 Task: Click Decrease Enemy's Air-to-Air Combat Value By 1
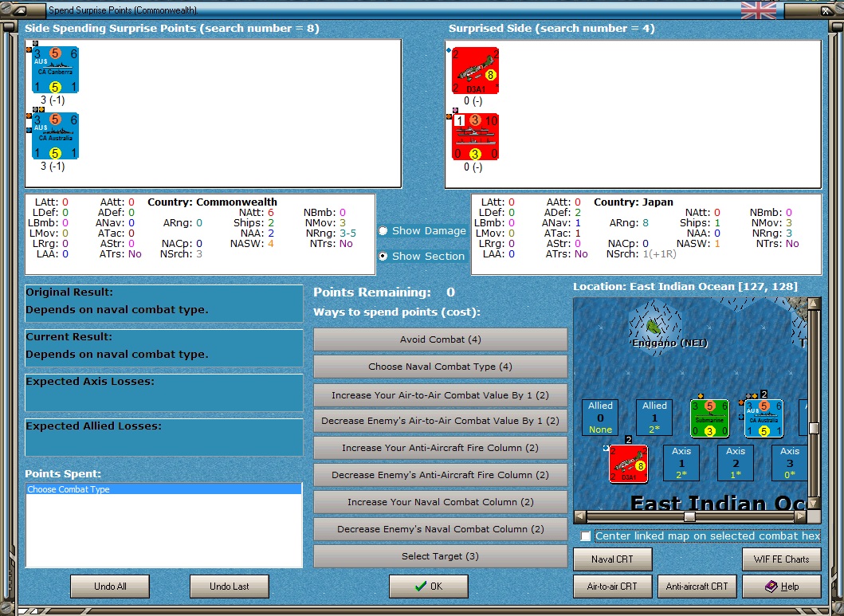(440, 421)
